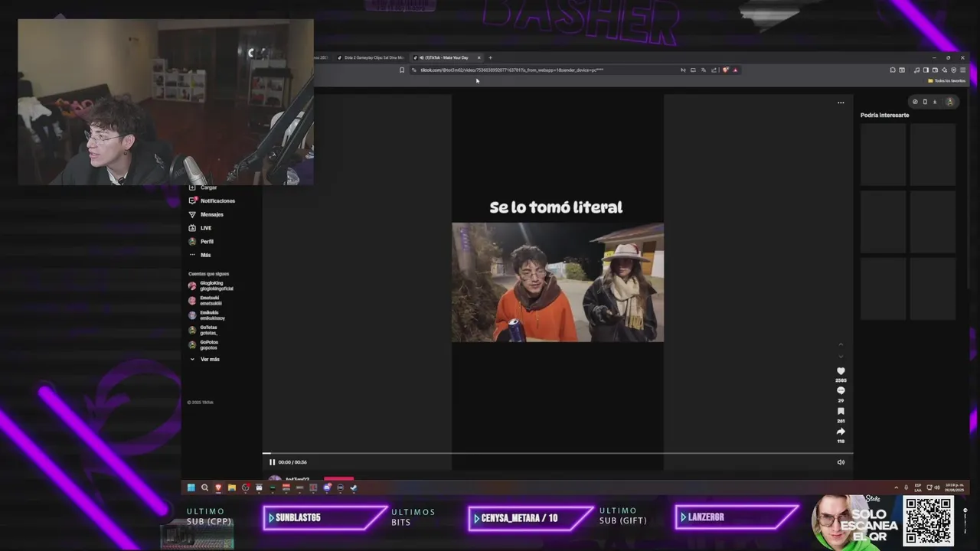Open first Podría interesarte suggested thumbnail
980x551 pixels.
(x=883, y=155)
